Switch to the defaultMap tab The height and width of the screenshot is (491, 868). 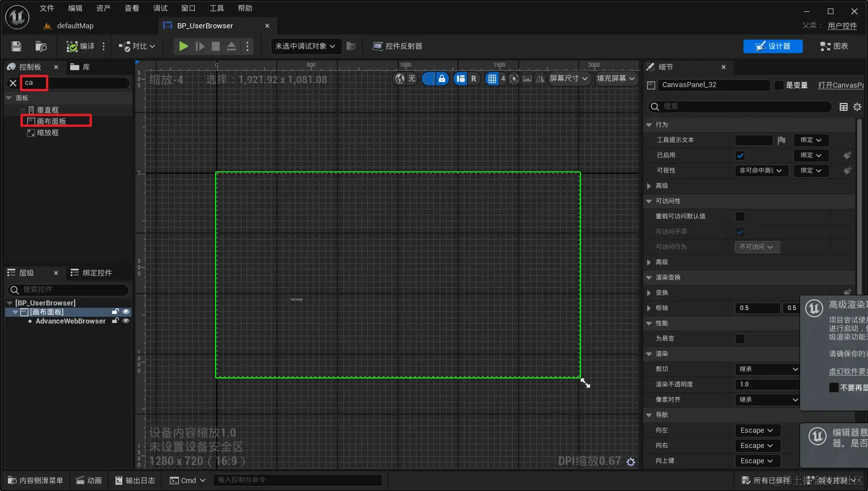click(x=74, y=25)
